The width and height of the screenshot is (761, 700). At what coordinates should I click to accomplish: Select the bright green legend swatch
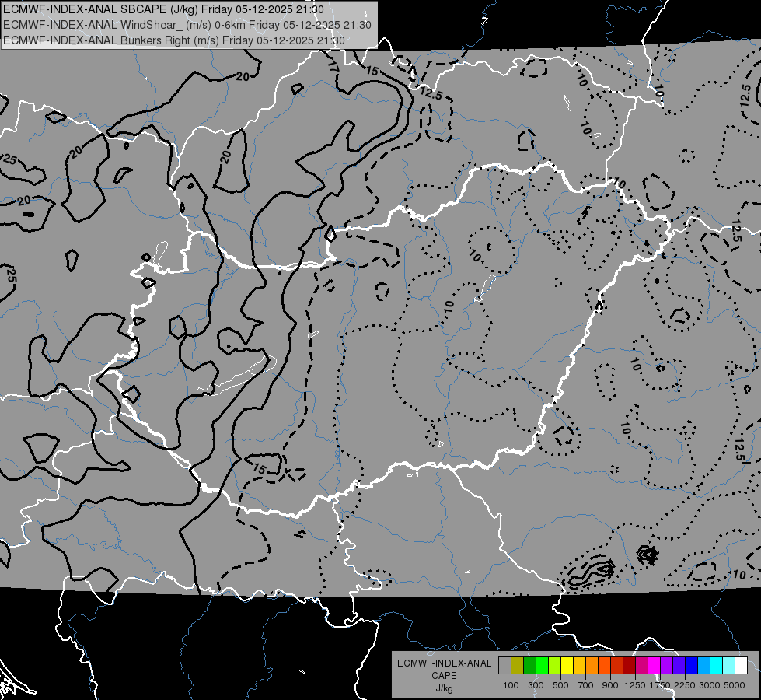543,665
